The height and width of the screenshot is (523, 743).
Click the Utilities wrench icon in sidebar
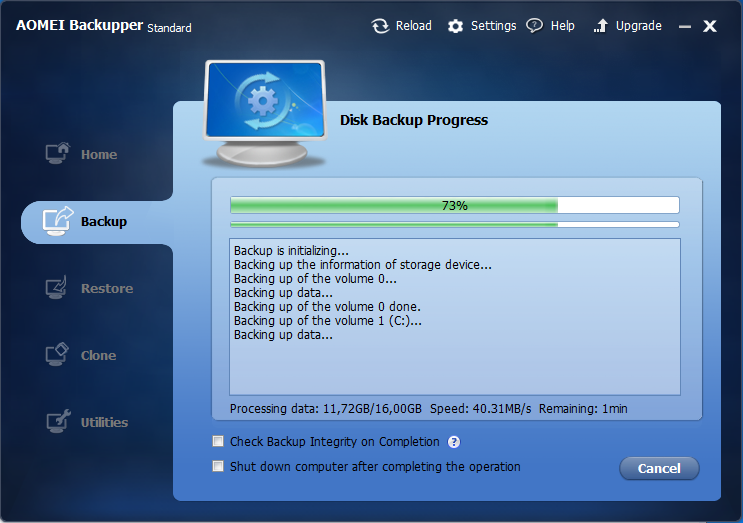58,421
